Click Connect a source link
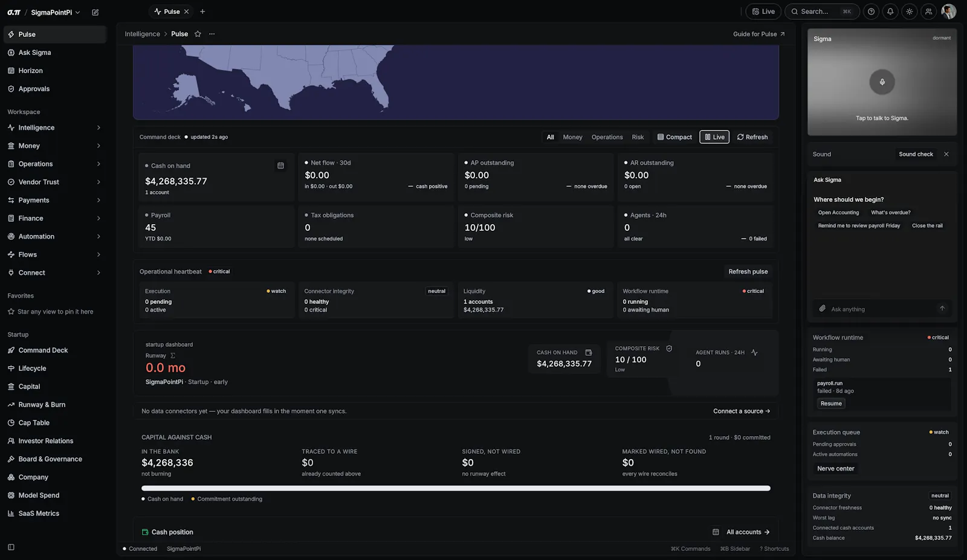 (742, 411)
